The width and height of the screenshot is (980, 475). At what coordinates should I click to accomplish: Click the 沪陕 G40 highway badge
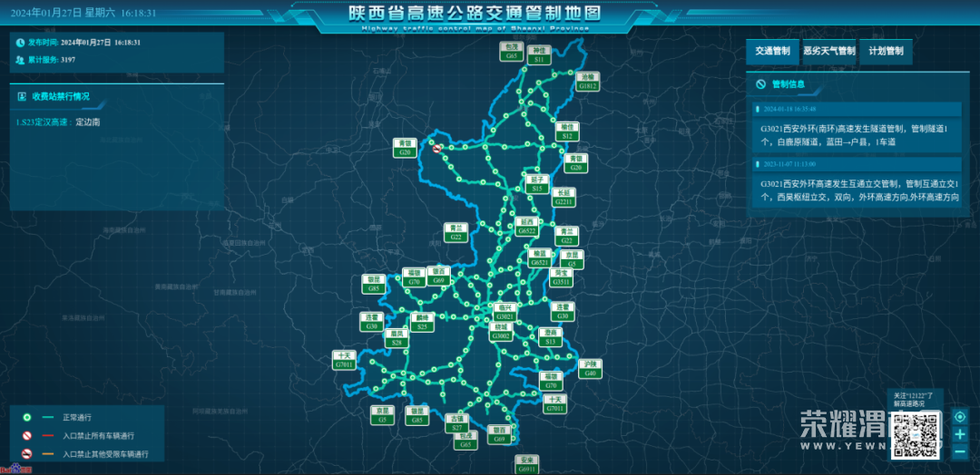click(591, 368)
